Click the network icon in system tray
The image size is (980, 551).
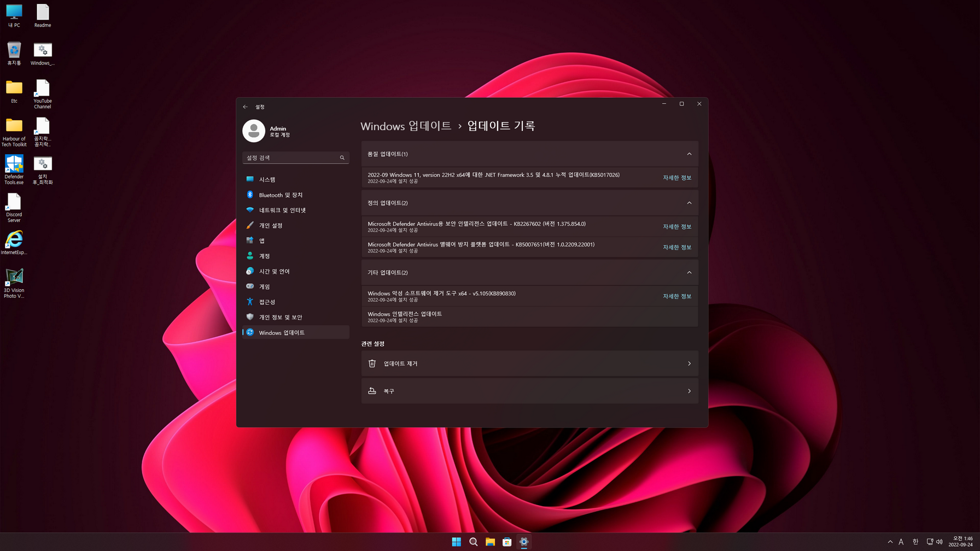[930, 542]
